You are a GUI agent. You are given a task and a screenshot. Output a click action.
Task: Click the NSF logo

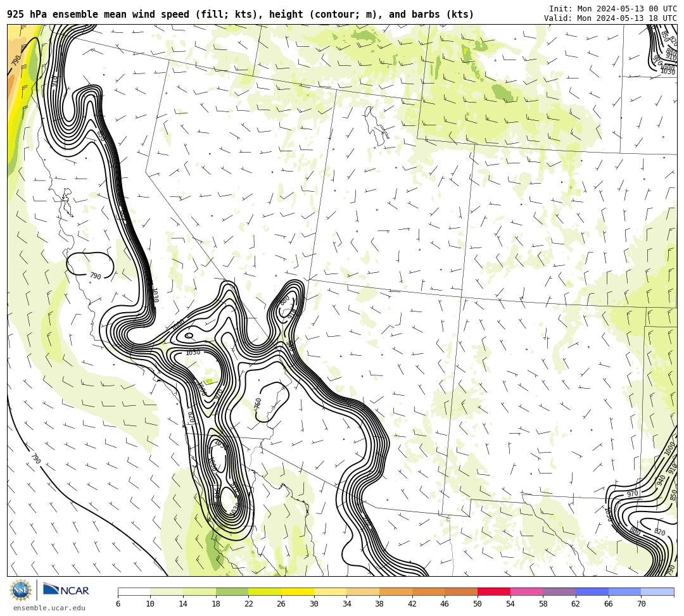[x=21, y=590]
